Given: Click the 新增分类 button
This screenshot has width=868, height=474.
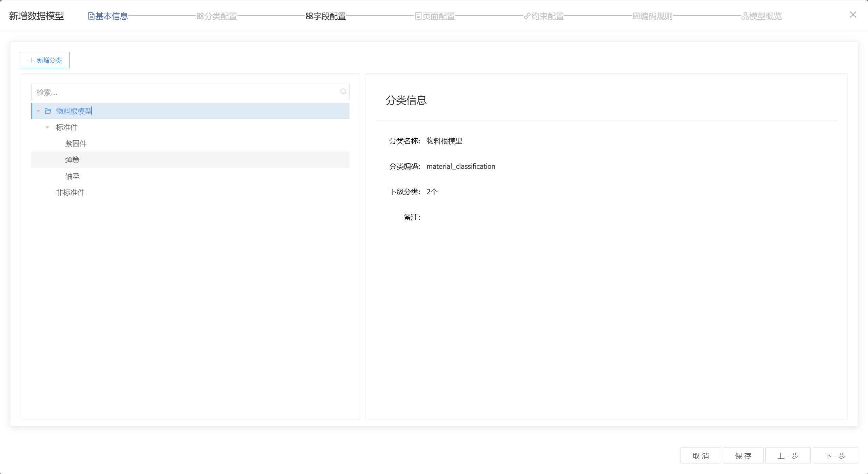Looking at the screenshot, I should click(x=45, y=60).
